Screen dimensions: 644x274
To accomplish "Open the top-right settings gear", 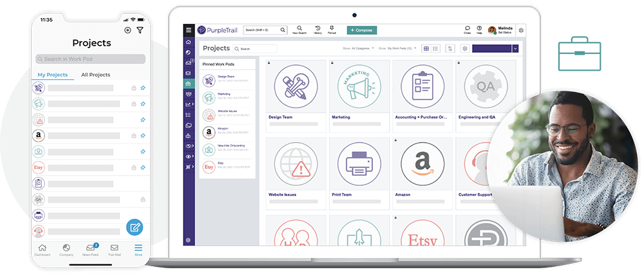I will click(x=521, y=30).
